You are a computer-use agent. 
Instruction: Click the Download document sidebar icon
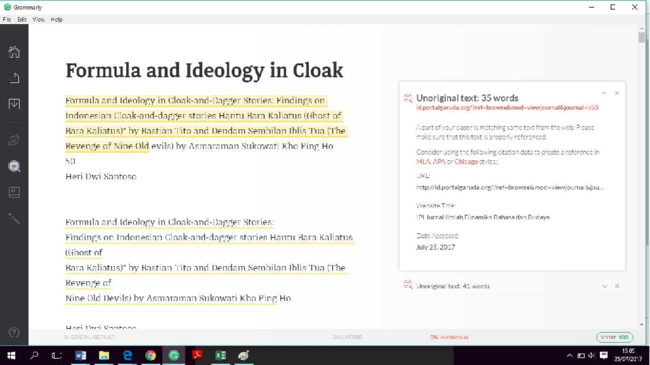pos(14,104)
